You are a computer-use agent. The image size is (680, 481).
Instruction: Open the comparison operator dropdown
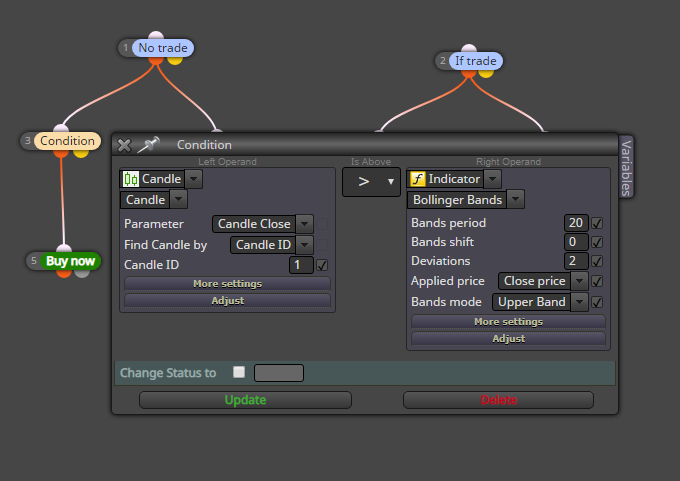tap(371, 182)
